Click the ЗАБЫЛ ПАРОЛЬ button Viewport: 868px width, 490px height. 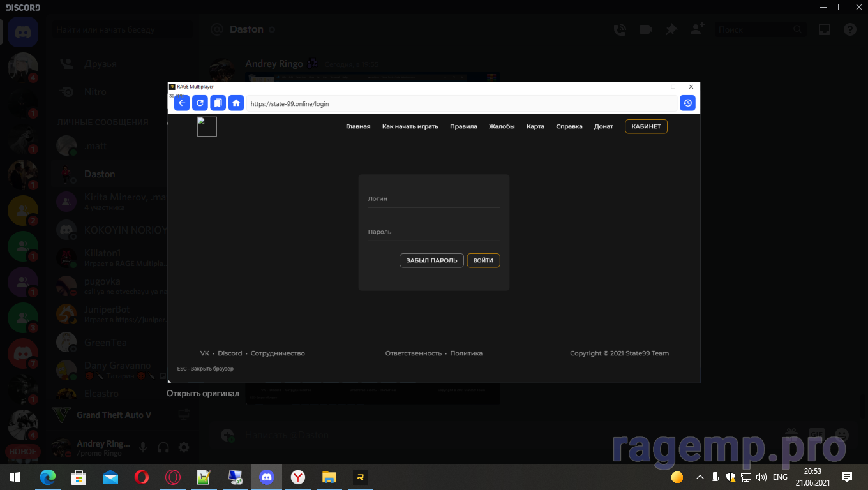(x=431, y=260)
